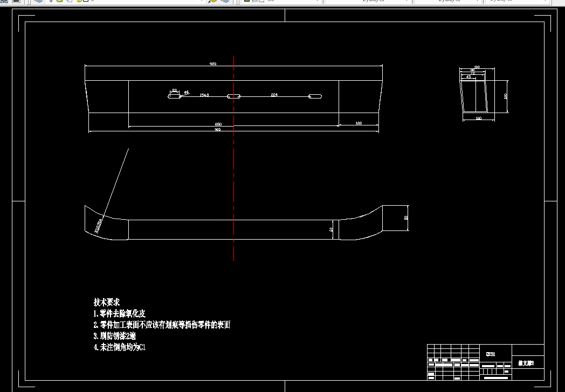Click the Layer Previous icon
Image resolution: width=565 pixels, height=392 pixels.
tap(224, 1)
